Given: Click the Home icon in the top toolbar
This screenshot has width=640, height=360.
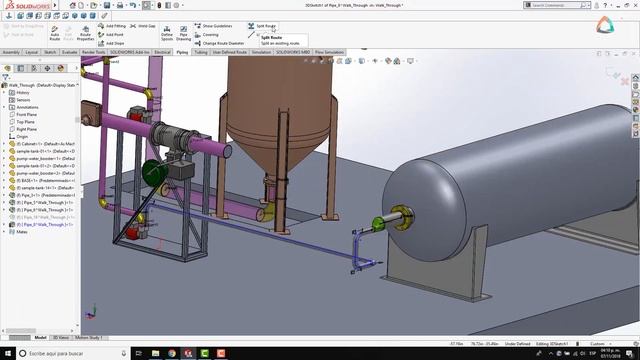Looking at the screenshot, I should coord(73,5).
